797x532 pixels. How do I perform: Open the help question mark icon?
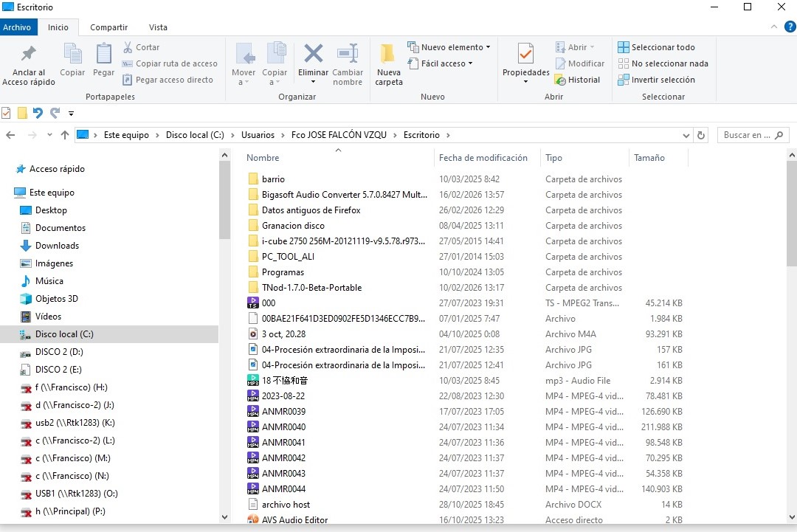790,27
